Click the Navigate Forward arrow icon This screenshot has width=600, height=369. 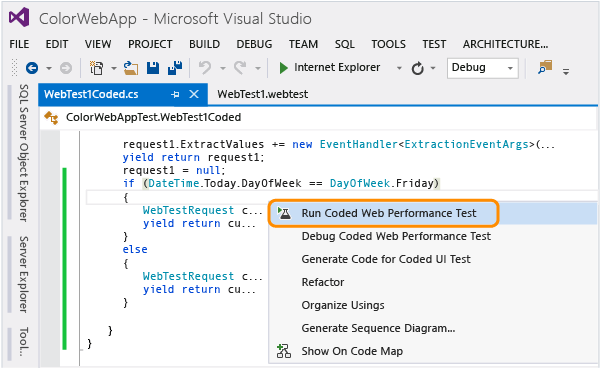66,68
